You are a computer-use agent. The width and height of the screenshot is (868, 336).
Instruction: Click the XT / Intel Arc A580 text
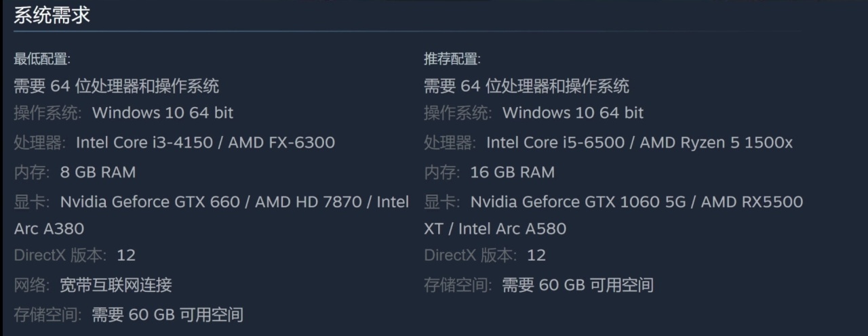(495, 229)
